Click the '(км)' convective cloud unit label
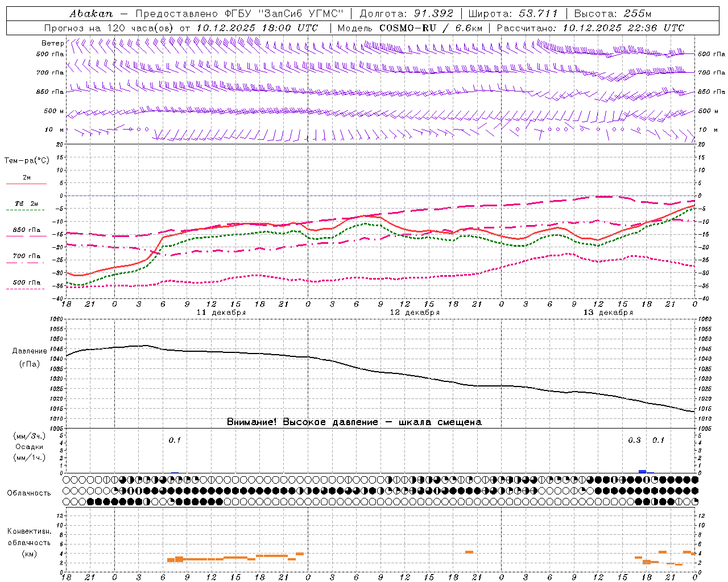The height and width of the screenshot is (582, 728). (30, 554)
